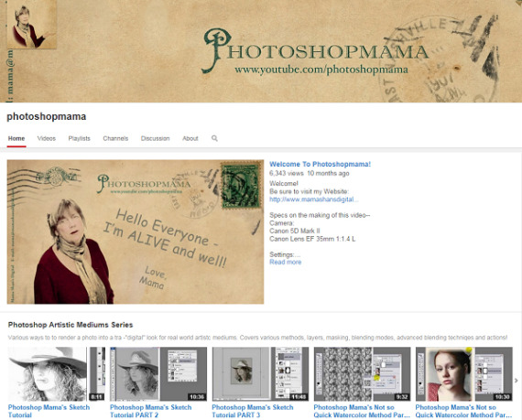Click the 'Canon 5D Mark II' text
Viewport: 522px width, 420px height.
295,231
